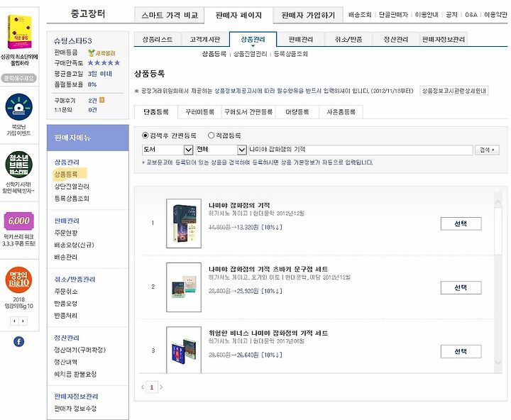The width and height of the screenshot is (511, 420).
Task: Click the Facebook icon in left sidebar
Action: (x=19, y=341)
